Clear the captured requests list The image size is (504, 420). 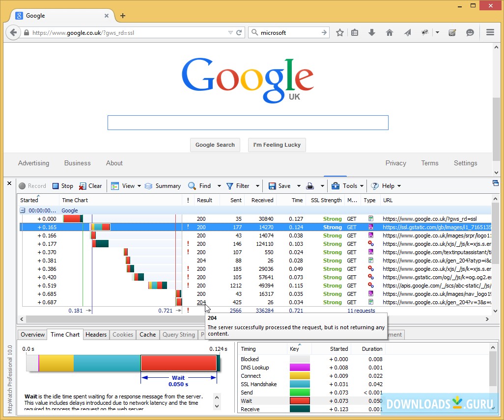point(91,185)
